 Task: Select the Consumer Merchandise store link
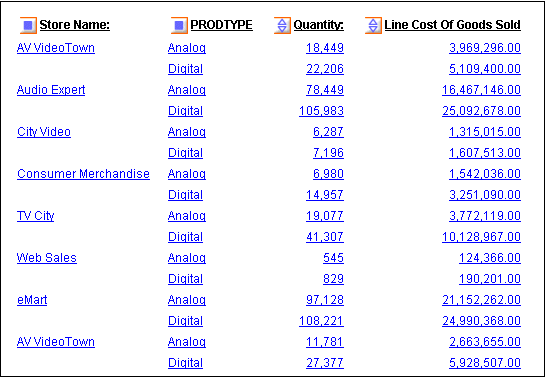(x=83, y=174)
